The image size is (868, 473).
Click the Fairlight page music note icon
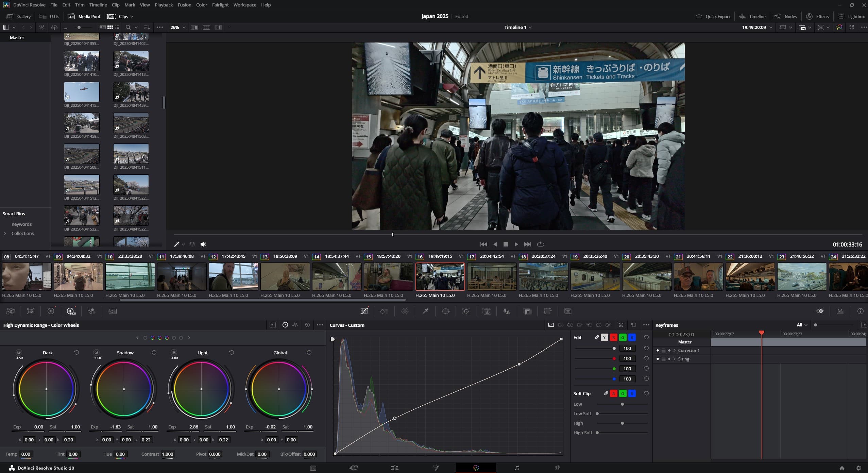pos(517,468)
